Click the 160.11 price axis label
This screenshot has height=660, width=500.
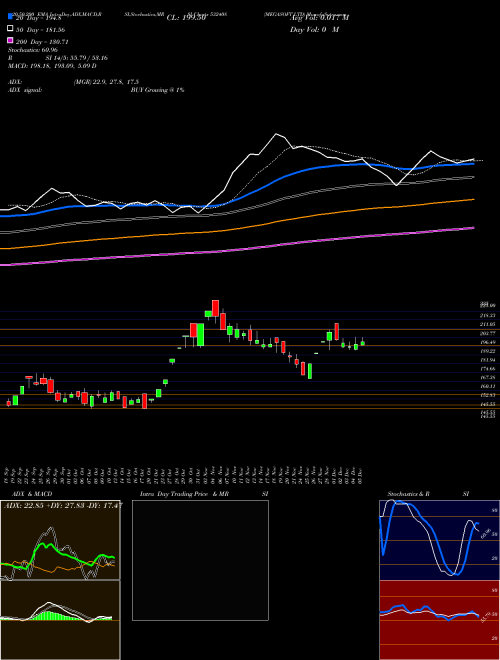[x=487, y=386]
